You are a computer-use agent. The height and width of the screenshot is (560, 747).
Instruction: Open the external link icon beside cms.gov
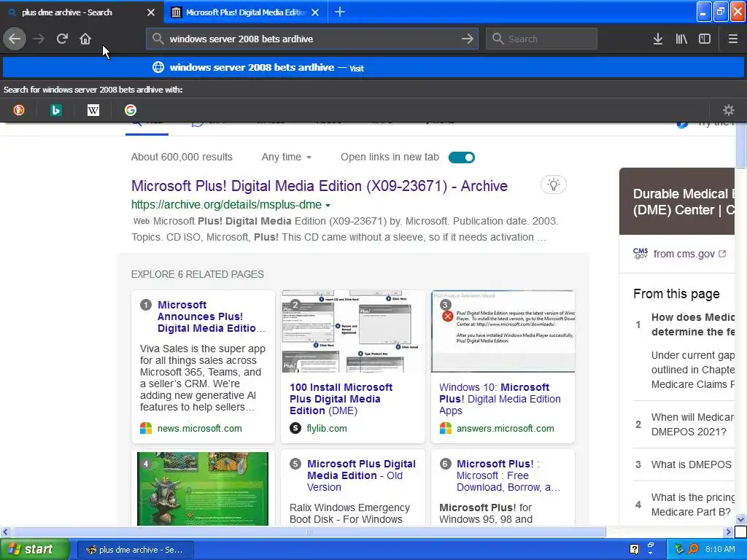coord(722,254)
